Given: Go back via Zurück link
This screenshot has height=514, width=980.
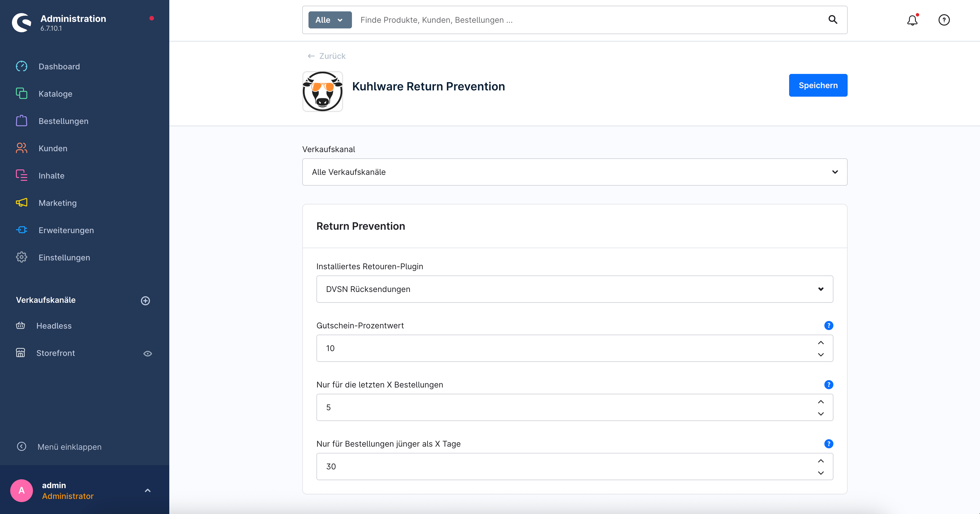Looking at the screenshot, I should [x=326, y=56].
